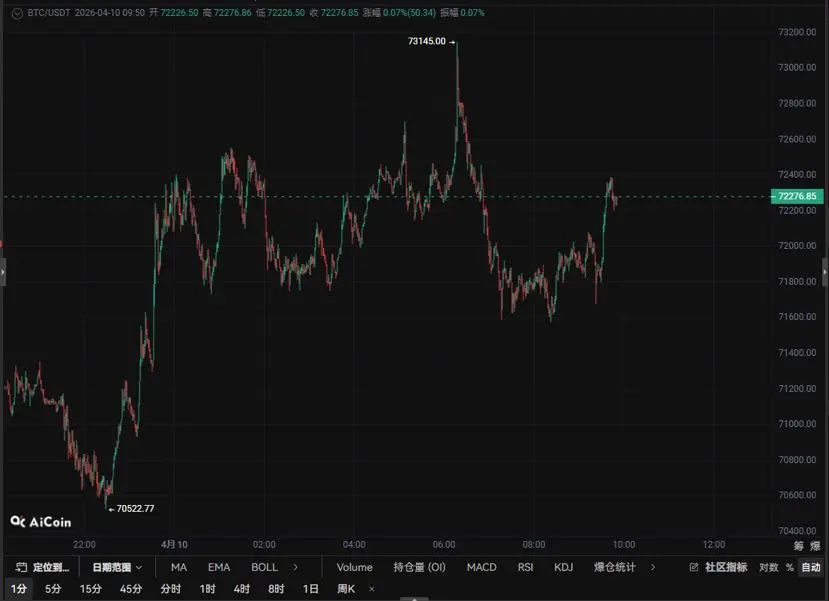Select the 5分 timeframe tab
The width and height of the screenshot is (829, 601).
click(x=53, y=589)
